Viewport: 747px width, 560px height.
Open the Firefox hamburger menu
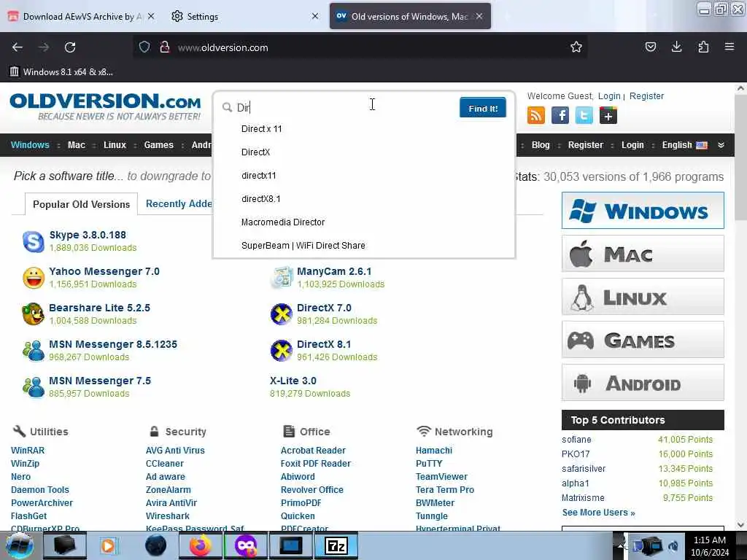click(729, 47)
